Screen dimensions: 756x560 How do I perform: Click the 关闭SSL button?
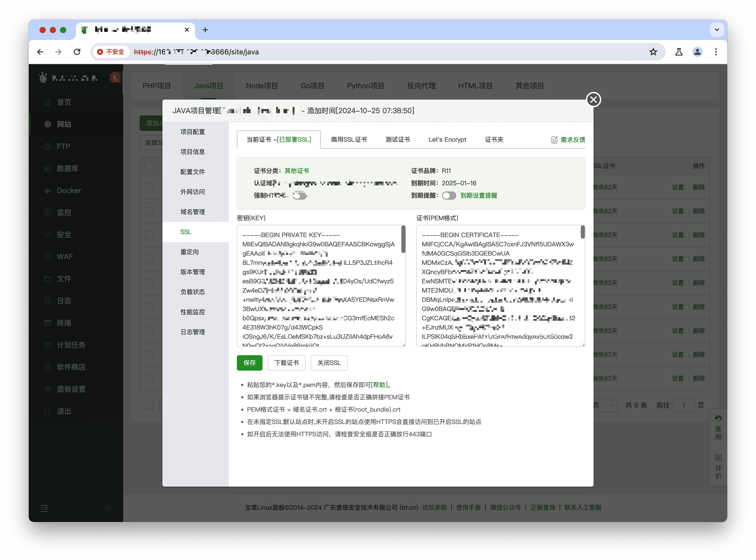click(329, 363)
